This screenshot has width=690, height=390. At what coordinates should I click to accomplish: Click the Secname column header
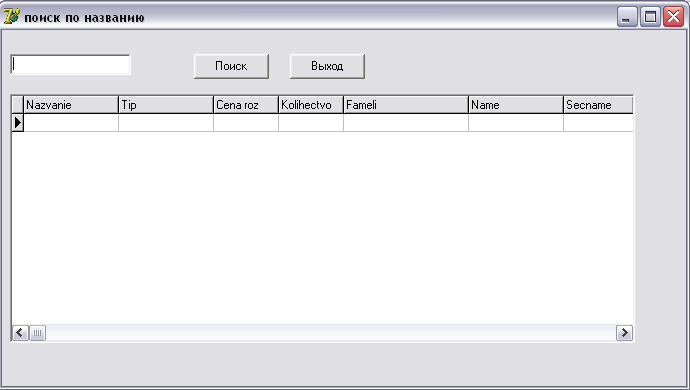pyautogui.click(x=598, y=105)
